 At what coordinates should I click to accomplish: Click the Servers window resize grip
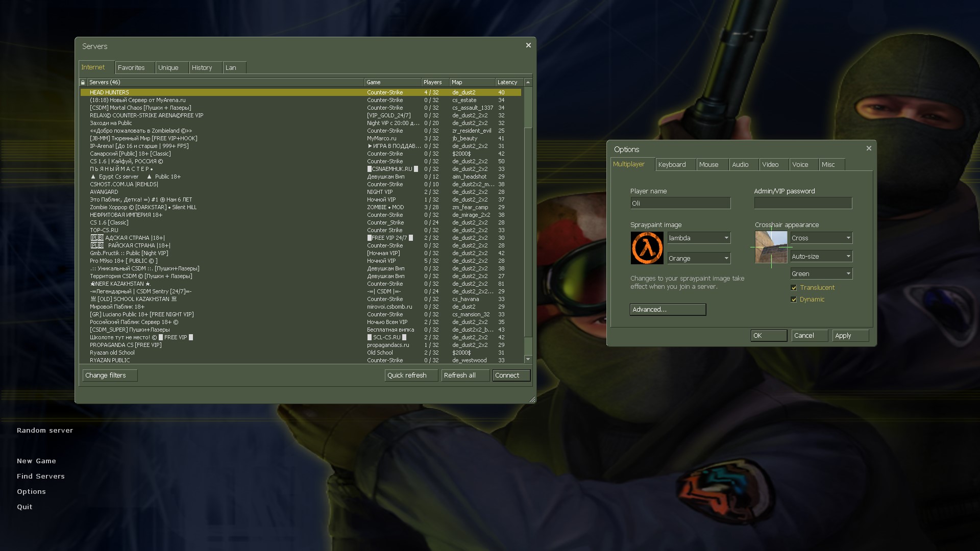(x=532, y=399)
